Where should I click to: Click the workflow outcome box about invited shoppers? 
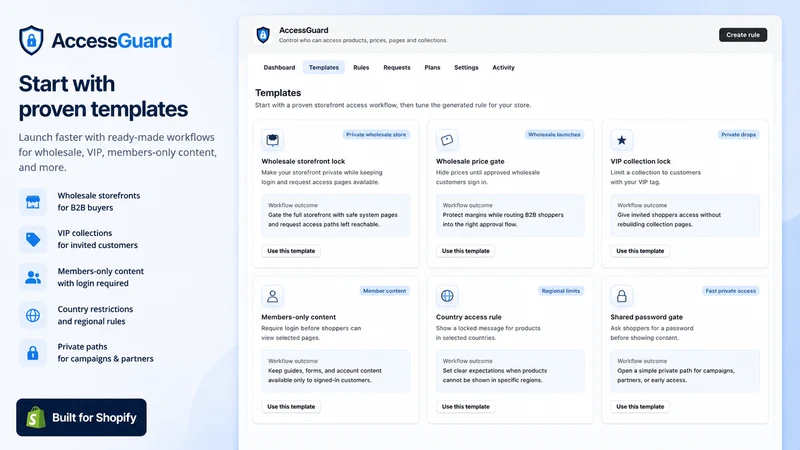pyautogui.click(x=685, y=215)
